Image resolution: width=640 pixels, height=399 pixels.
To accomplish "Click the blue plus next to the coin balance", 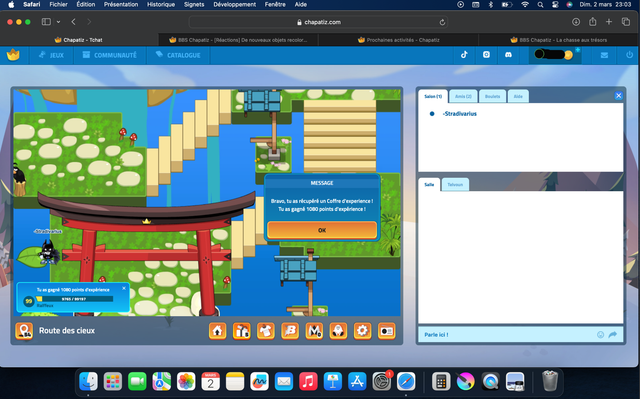I will click(x=578, y=50).
